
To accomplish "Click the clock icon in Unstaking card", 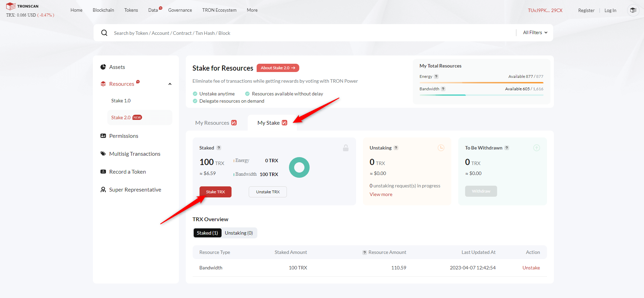I will click(441, 148).
